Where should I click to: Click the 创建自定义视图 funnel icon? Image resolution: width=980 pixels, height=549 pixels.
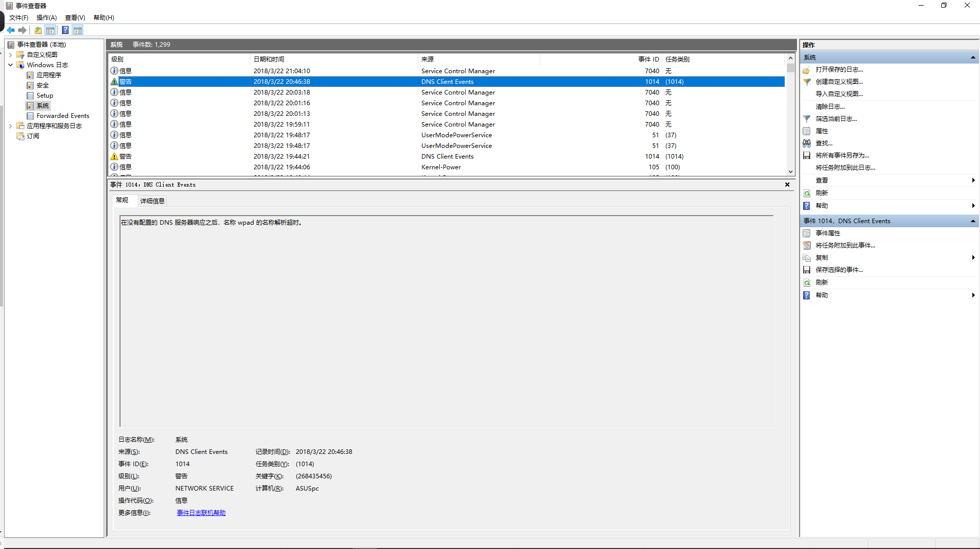[x=807, y=82]
